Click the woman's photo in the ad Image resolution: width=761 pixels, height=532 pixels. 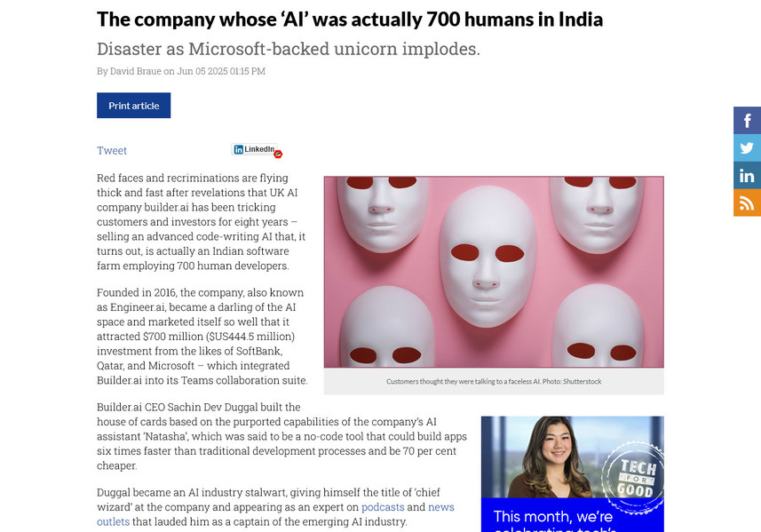(x=553, y=457)
